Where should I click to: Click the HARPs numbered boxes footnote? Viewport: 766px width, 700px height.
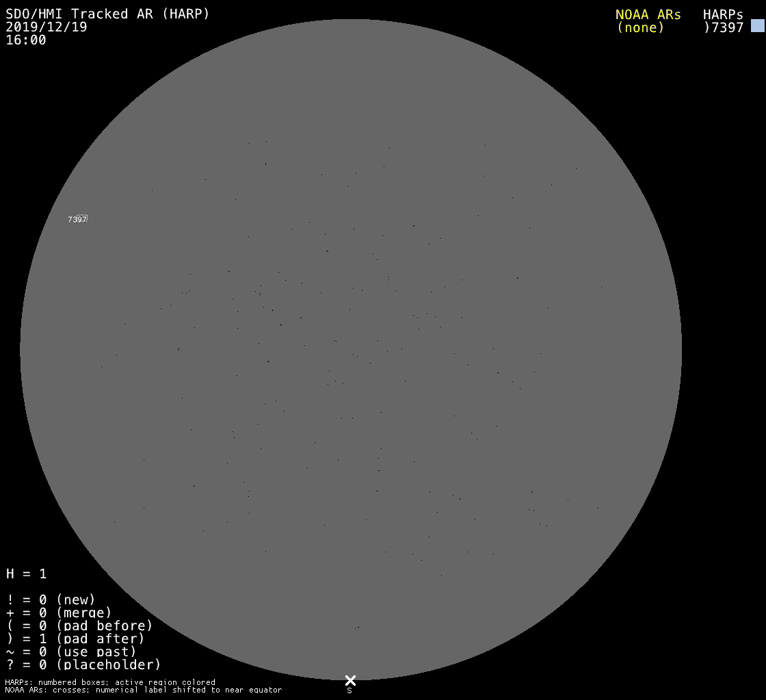click(x=110, y=682)
